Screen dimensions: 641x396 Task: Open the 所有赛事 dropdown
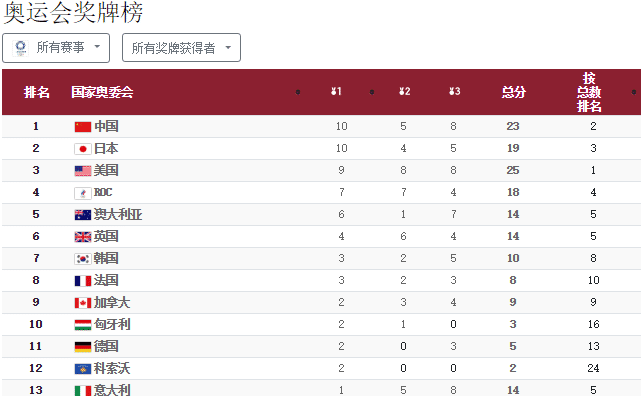56,48
